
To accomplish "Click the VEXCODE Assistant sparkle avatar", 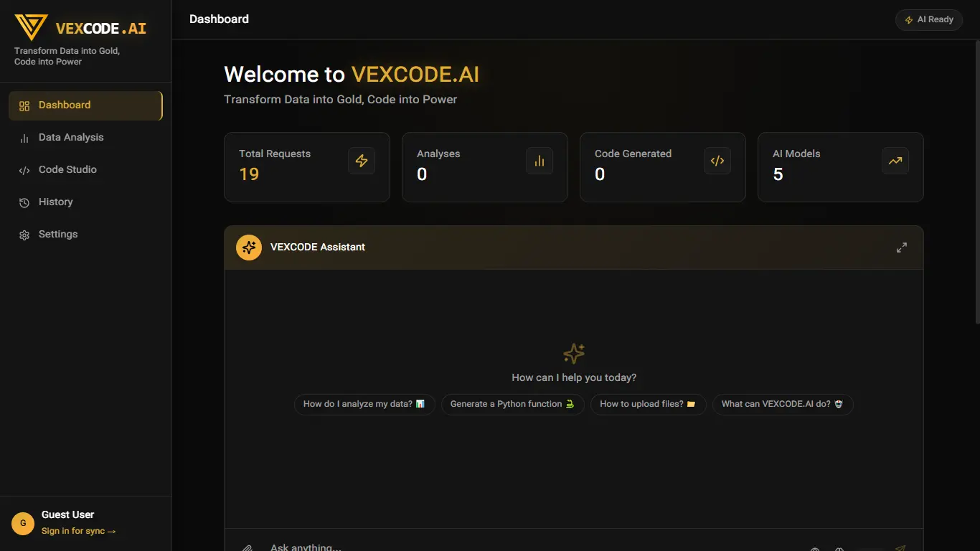I will point(249,248).
